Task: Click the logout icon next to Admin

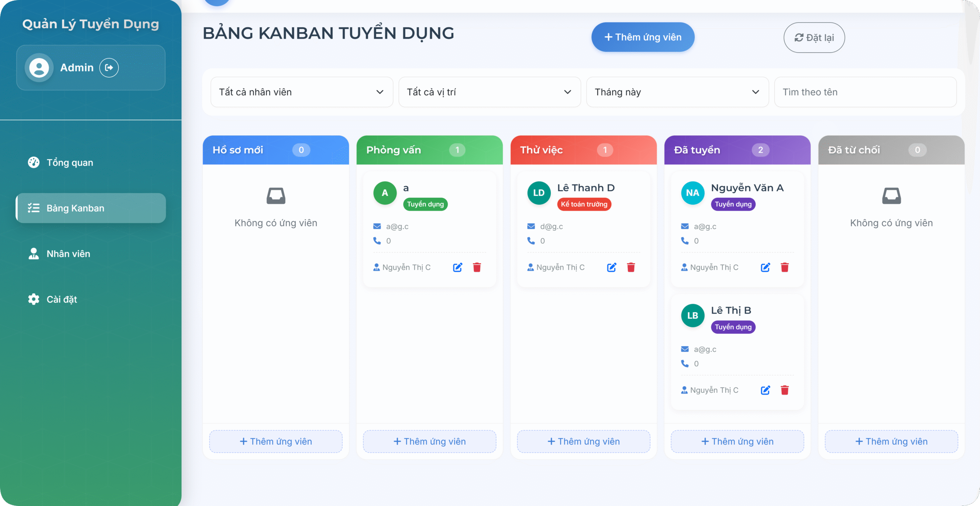Action: click(x=109, y=68)
